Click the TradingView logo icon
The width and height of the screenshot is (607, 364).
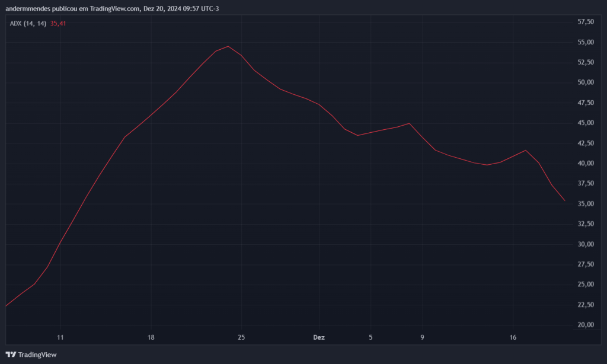(x=11, y=354)
